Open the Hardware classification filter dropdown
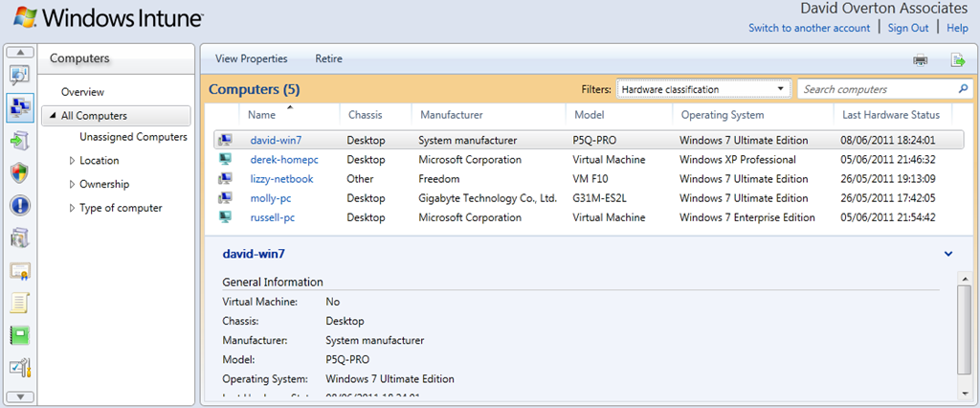The image size is (980, 408). 703,89
